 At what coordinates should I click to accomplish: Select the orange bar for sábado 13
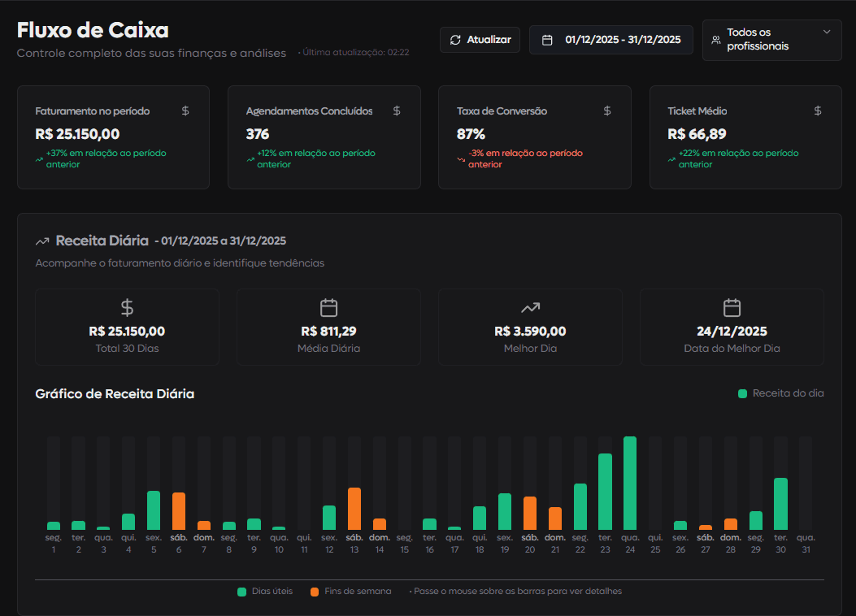point(354,508)
